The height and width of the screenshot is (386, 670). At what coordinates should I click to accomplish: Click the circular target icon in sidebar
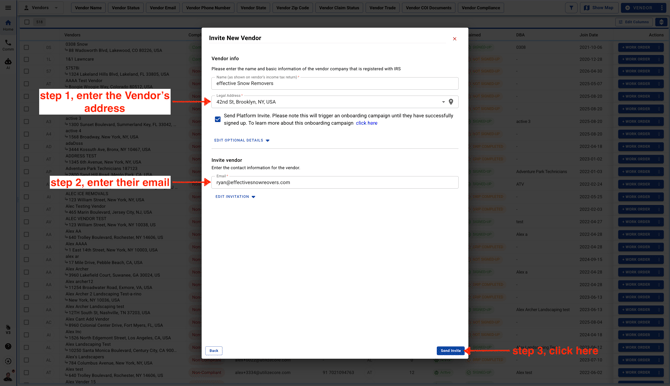[8, 361]
